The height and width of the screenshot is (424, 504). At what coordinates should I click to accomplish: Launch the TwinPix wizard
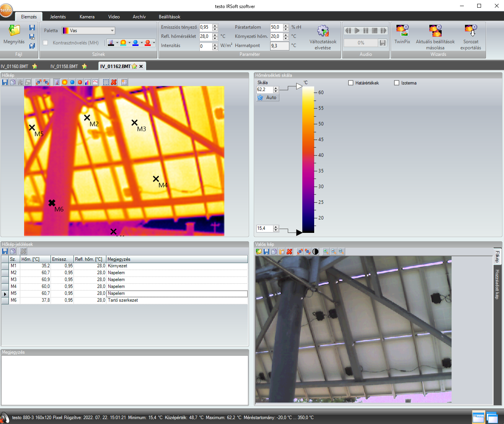point(402,31)
